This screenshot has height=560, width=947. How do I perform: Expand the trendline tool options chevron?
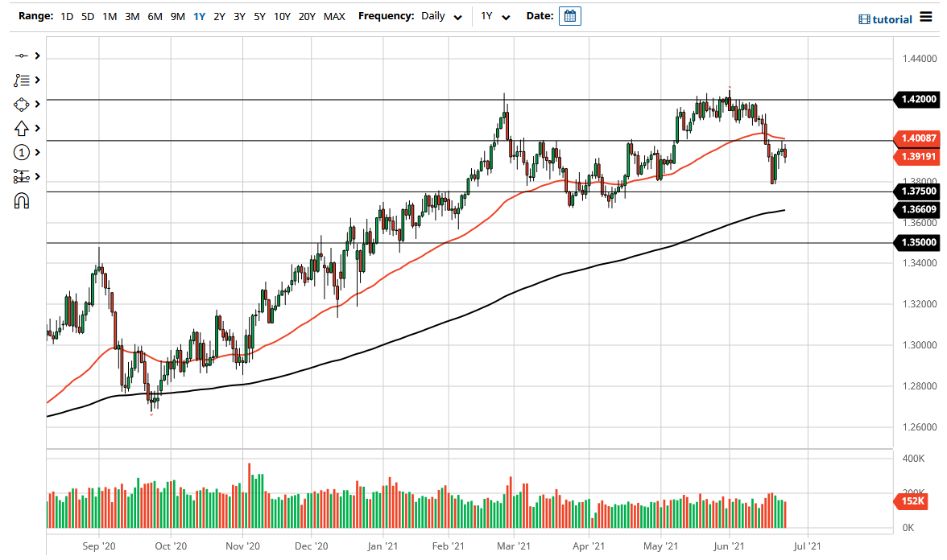pyautogui.click(x=37, y=56)
